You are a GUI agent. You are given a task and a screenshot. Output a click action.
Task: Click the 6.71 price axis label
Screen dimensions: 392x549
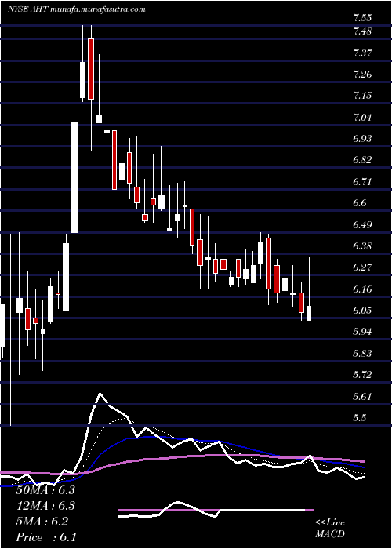tap(362, 182)
